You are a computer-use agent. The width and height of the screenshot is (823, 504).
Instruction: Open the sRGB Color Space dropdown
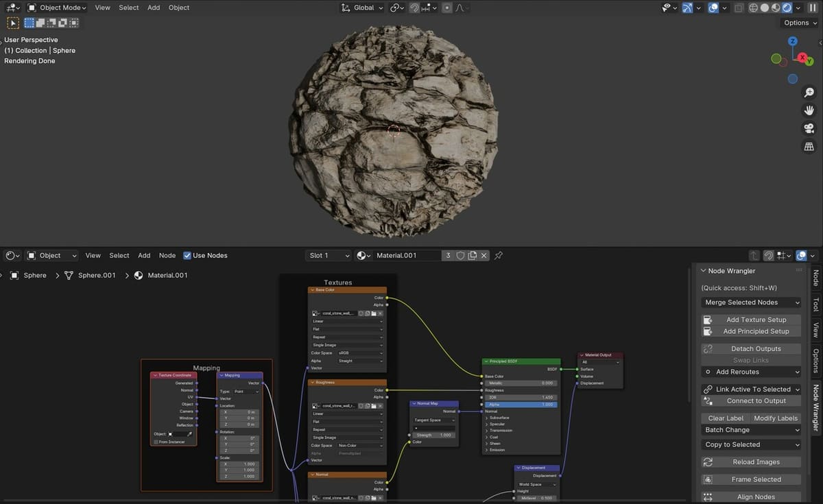point(359,352)
